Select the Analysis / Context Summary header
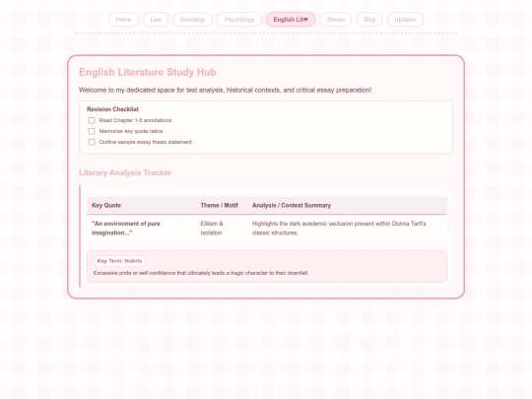This screenshot has width=532, height=399. pos(292,205)
